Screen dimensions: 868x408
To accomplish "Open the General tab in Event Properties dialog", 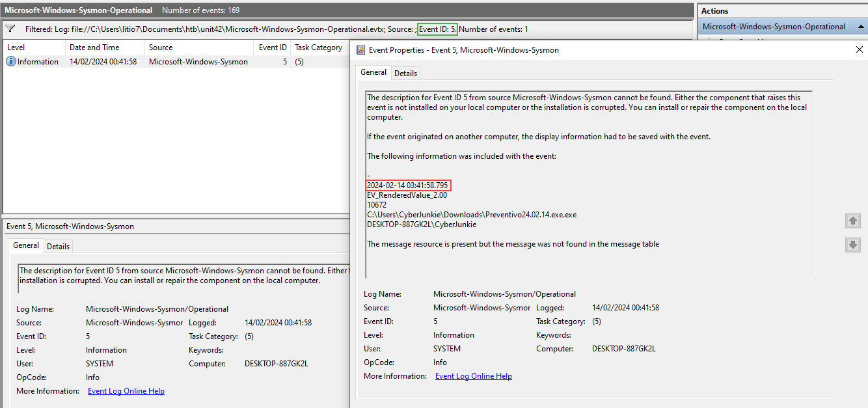I will click(373, 72).
